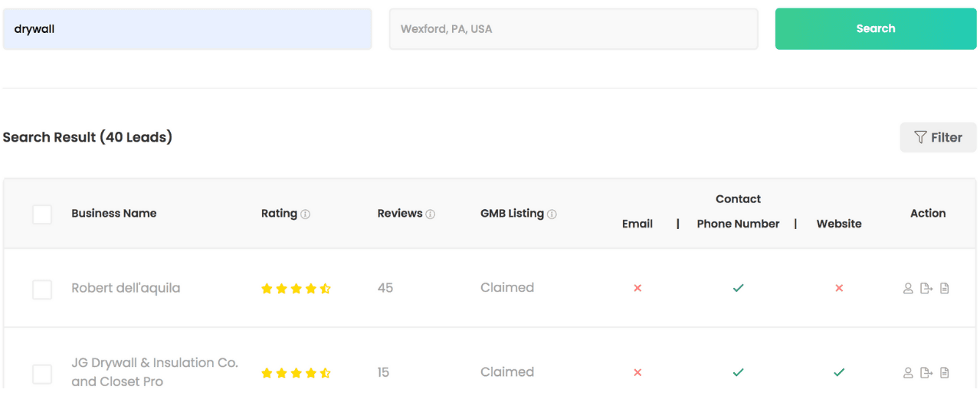Image resolution: width=980 pixels, height=409 pixels.
Task: Click the person icon for JG Drywall
Action: tap(908, 373)
